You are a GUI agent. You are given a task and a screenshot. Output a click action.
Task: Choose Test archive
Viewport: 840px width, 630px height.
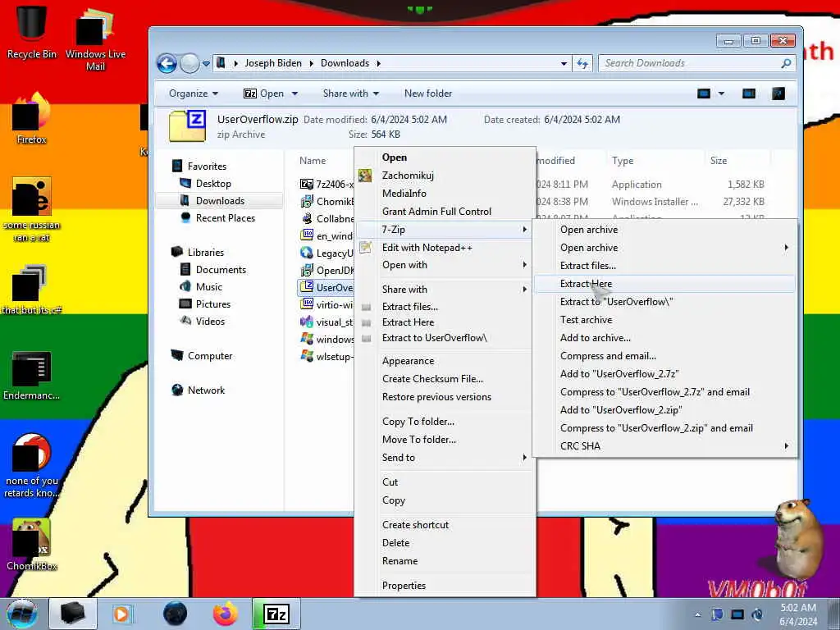pyautogui.click(x=664, y=320)
